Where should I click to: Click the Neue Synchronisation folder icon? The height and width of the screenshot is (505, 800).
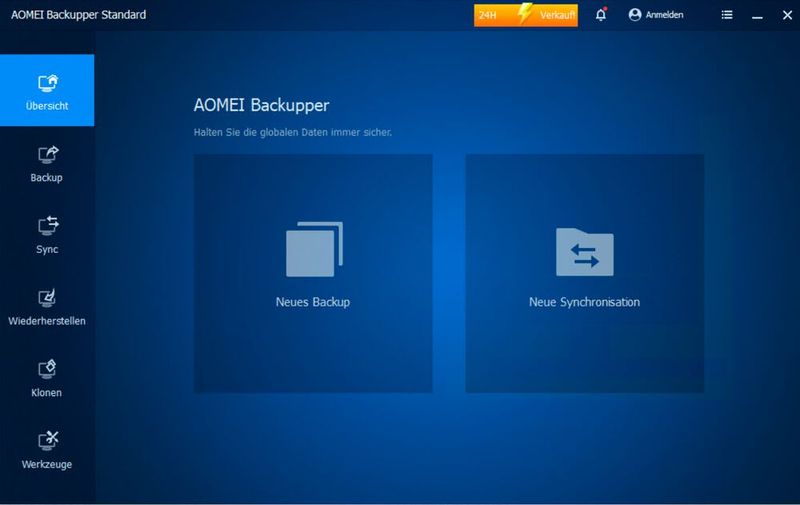(x=585, y=252)
